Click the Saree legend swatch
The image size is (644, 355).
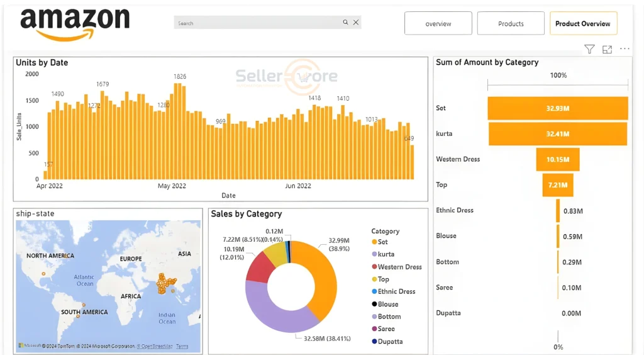(x=374, y=329)
